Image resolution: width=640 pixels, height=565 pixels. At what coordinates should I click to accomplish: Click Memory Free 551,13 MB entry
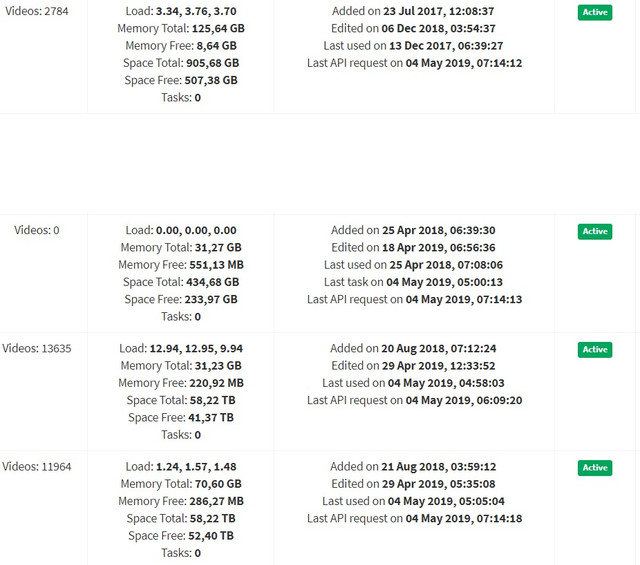(x=181, y=265)
